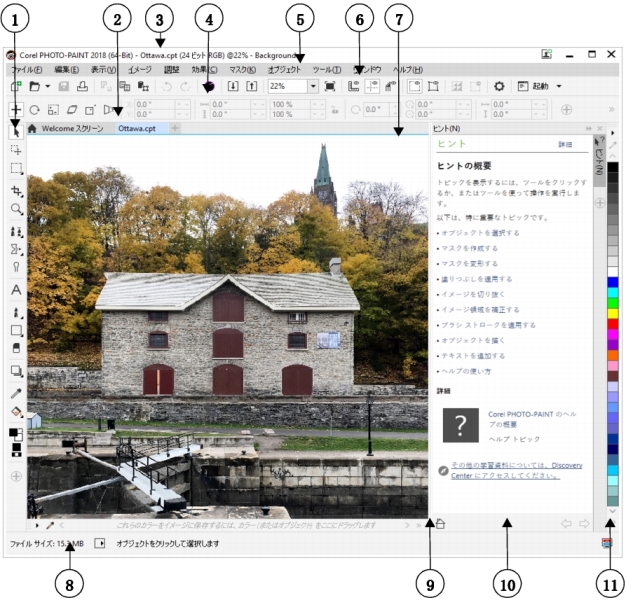Click the オブジェクトを選択する hint link
626x600 pixels.
[x=480, y=232]
